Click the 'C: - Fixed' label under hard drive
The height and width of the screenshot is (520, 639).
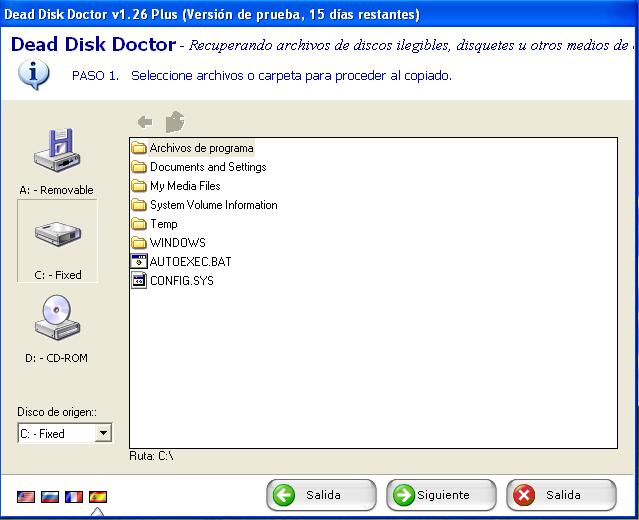point(58,275)
